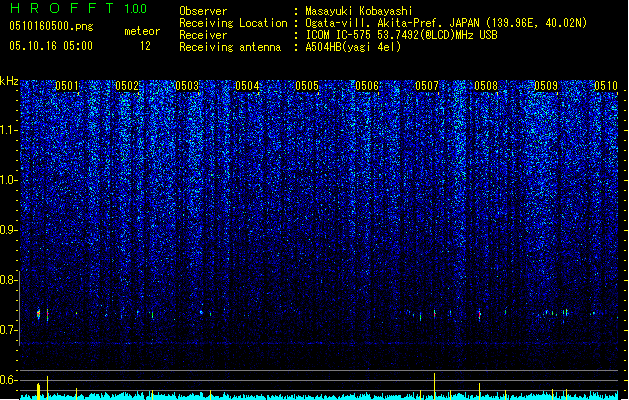The image size is (629, 400).
Task: Click the 0509 time marker
Action: 546,86
